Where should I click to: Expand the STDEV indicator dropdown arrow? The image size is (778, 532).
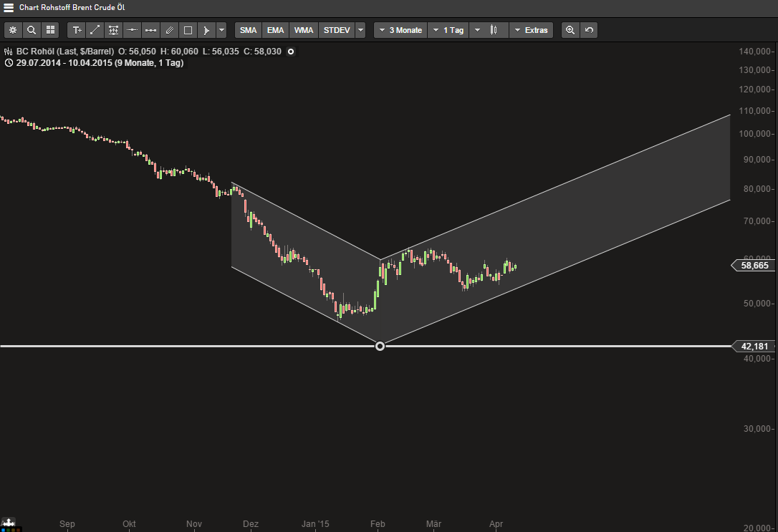360,30
